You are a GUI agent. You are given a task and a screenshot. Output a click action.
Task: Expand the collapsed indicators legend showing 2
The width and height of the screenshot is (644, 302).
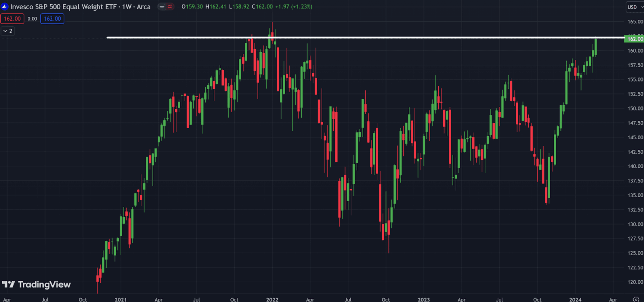7,31
